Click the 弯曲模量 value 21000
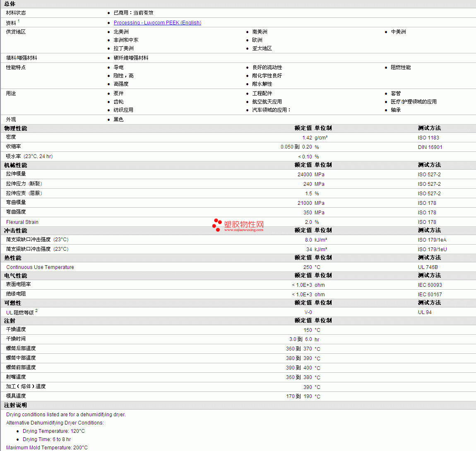 point(305,203)
